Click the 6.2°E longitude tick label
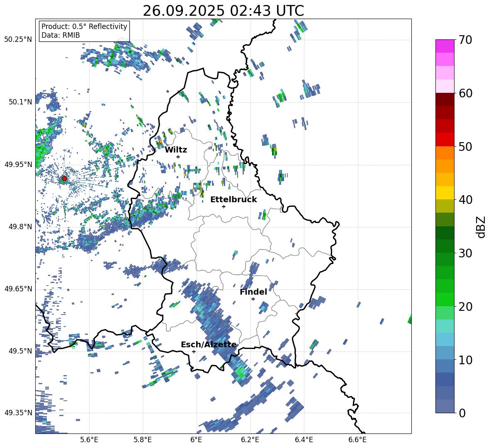 (250, 439)
